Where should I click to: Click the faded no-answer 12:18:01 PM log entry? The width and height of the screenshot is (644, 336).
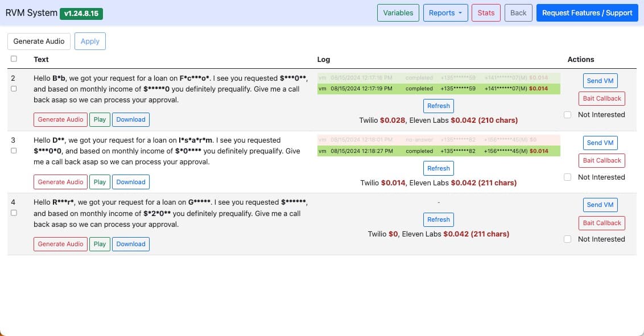tap(439, 140)
